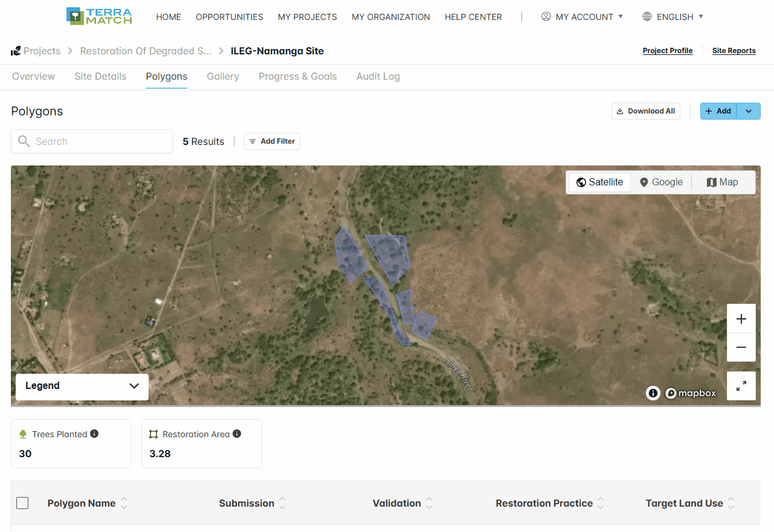Open the Gallery tab
The height and width of the screenshot is (532, 774).
coord(223,77)
